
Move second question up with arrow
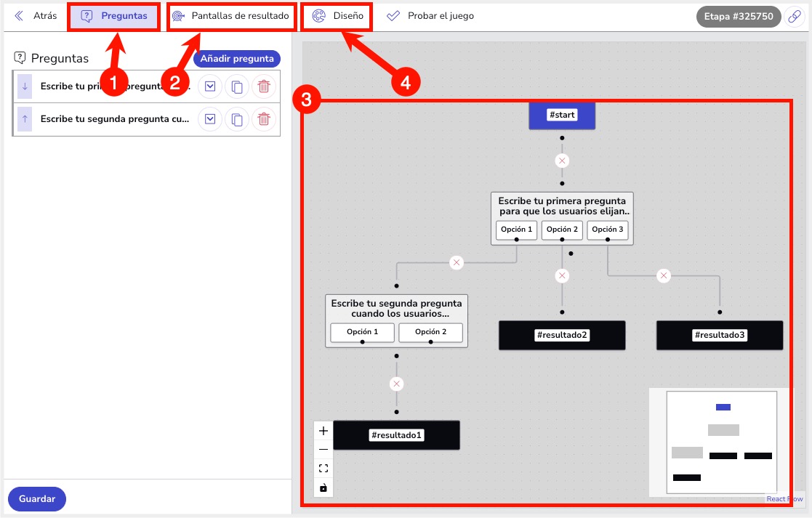pyautogui.click(x=25, y=119)
